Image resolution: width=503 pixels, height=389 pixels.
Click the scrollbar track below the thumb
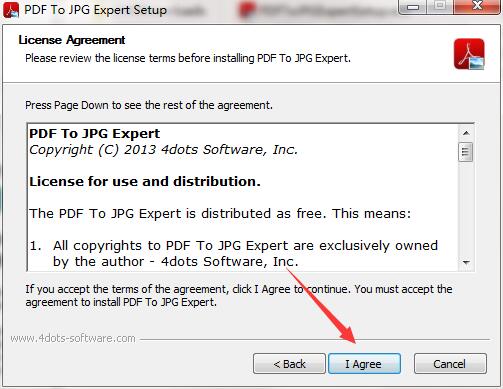466,208
